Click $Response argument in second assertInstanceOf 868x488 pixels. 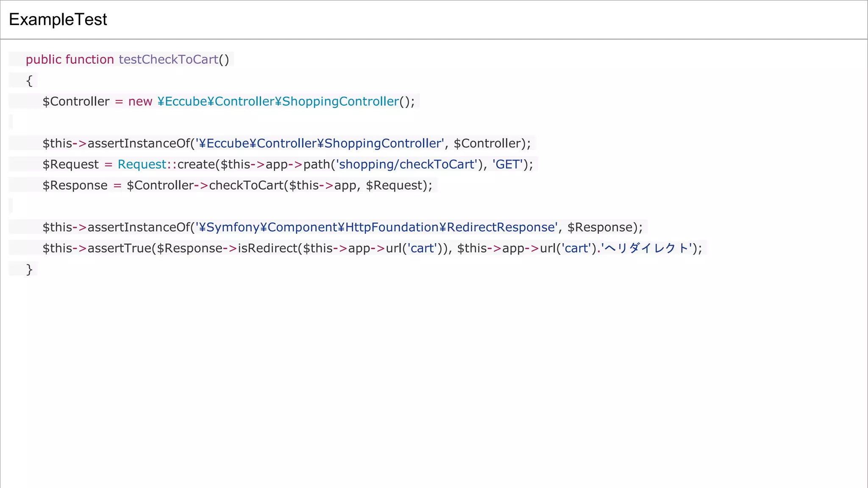tap(600, 227)
